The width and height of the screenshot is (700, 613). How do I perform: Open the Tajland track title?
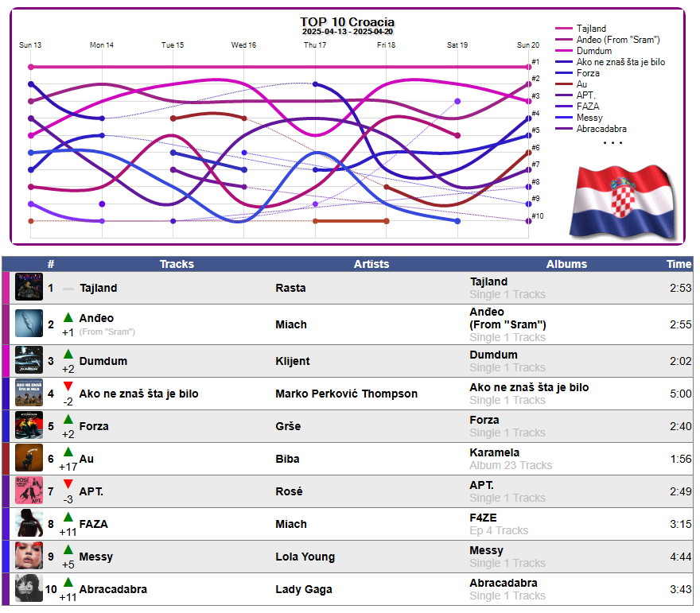point(98,288)
